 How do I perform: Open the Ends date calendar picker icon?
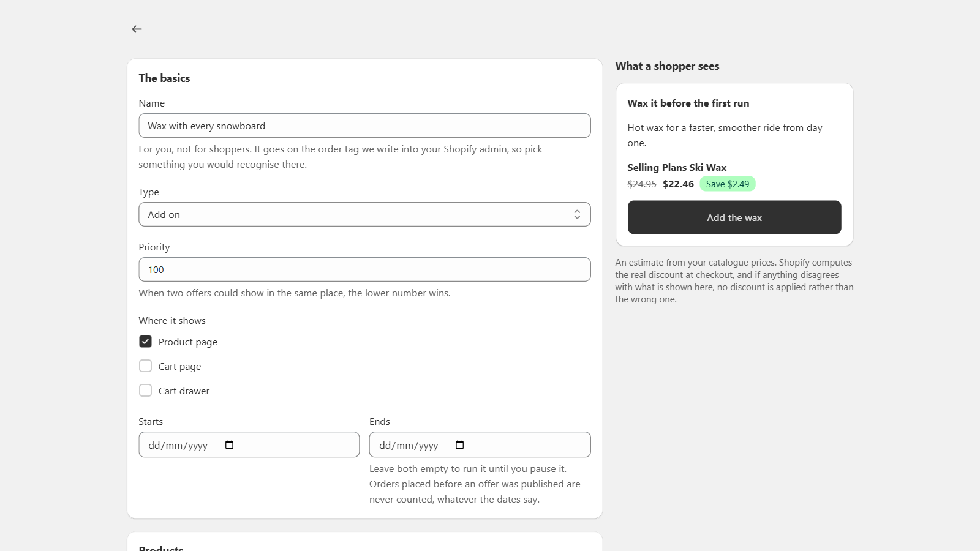[x=460, y=445]
